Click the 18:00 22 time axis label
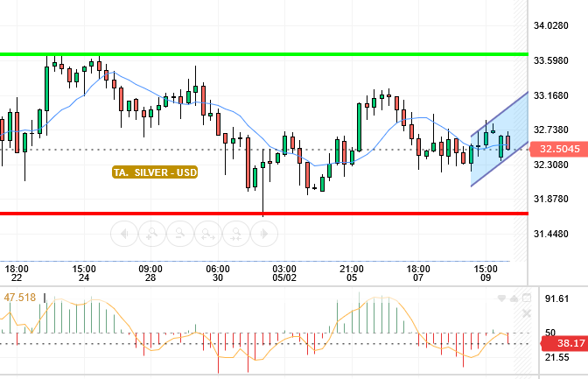 [x=17, y=273]
